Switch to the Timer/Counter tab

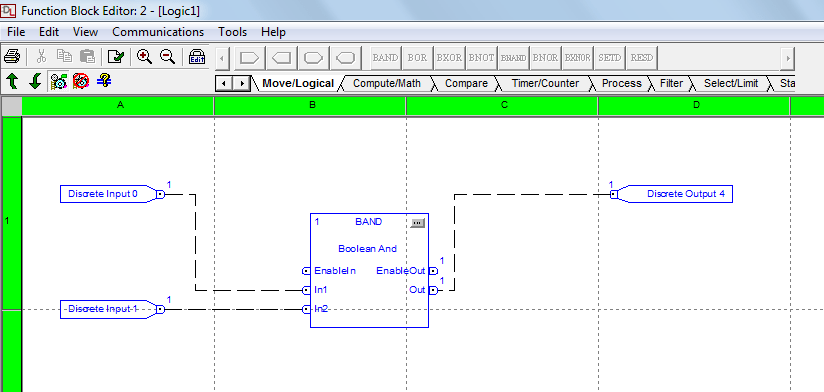[x=545, y=83]
